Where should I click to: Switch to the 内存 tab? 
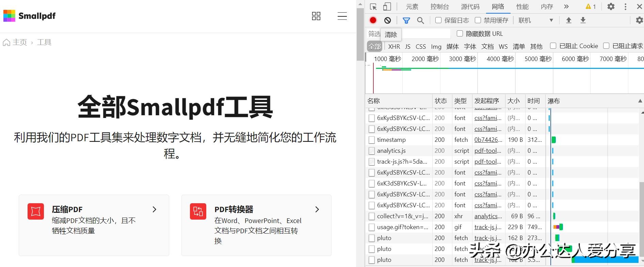[x=547, y=6]
